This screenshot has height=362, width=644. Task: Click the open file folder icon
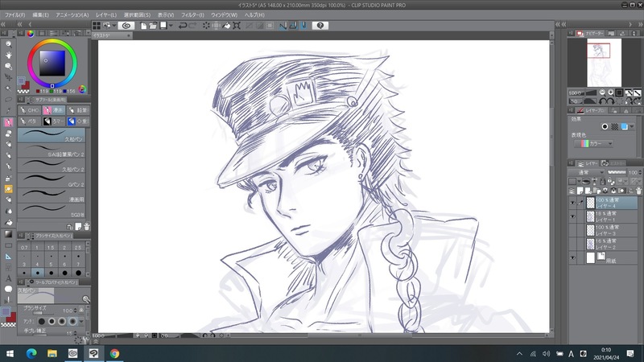152,26
